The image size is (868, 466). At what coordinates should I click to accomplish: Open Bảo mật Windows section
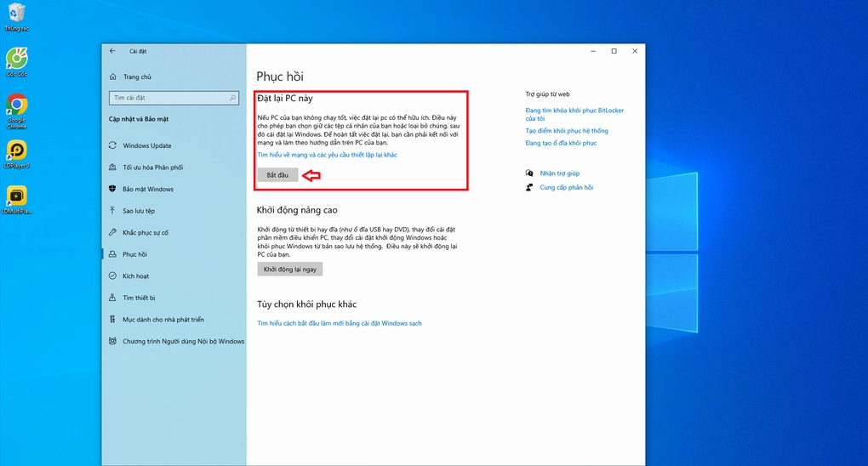pos(147,189)
